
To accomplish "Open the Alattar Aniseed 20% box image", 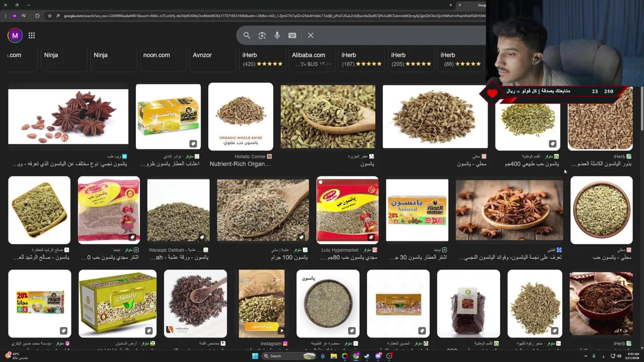I will (x=417, y=210).
